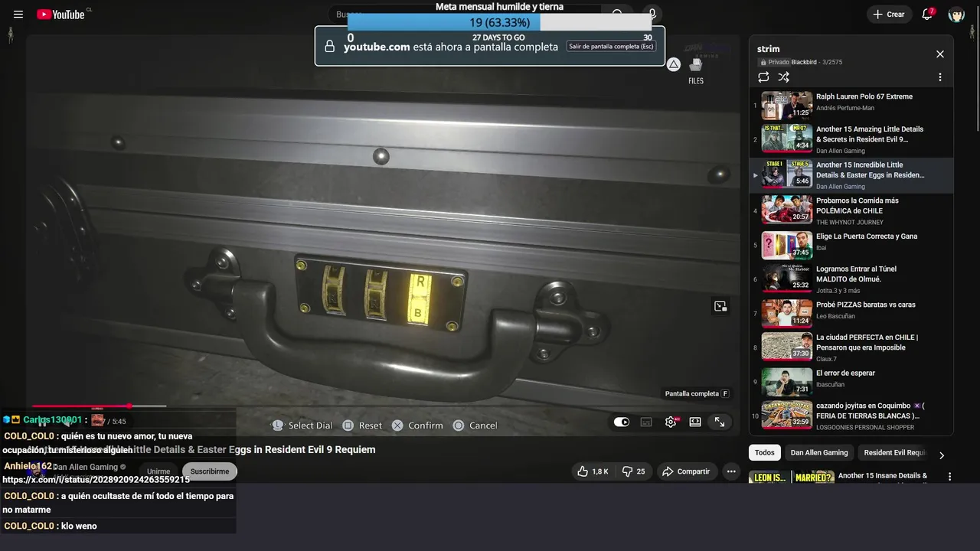Click the triangle circle icon near FILES
This screenshot has width=980, height=551.
click(673, 64)
